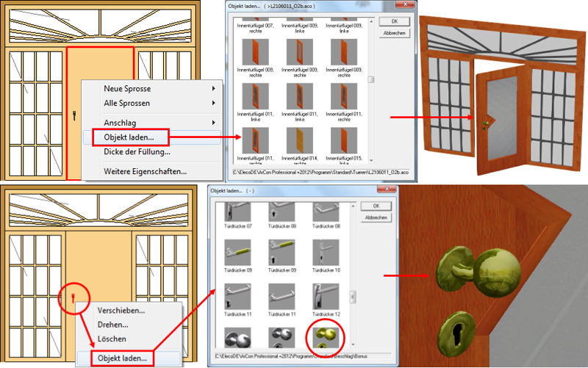
Task: Click the scrollbar thumb in door list
Action: (x=371, y=81)
